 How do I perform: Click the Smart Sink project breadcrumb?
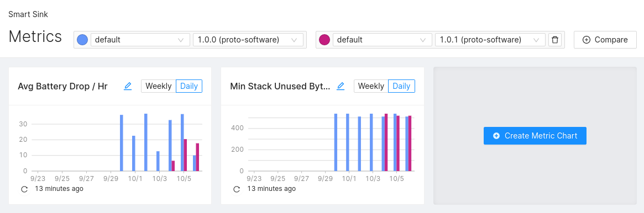coord(28,14)
